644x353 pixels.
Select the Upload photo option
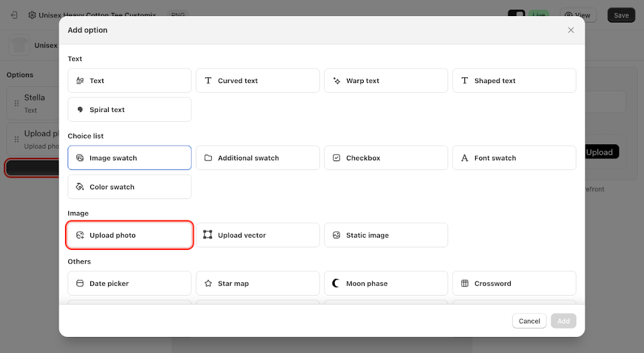point(129,235)
